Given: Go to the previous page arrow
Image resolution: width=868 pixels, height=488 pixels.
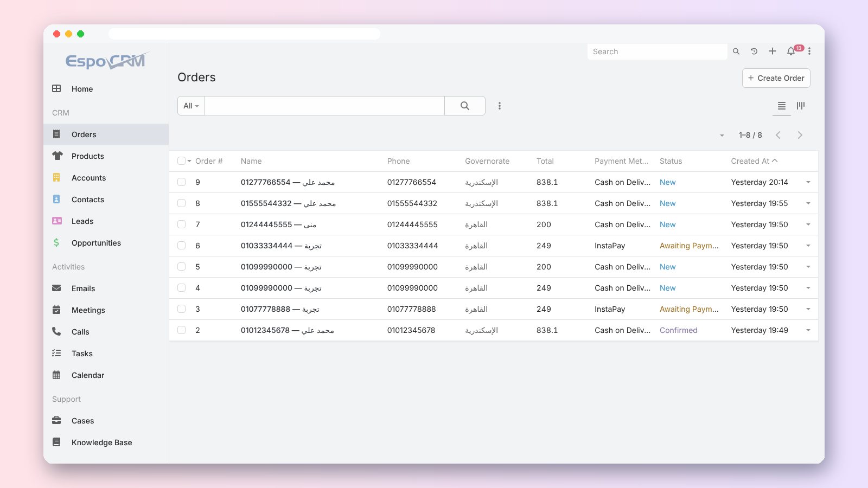Looking at the screenshot, I should click(778, 135).
